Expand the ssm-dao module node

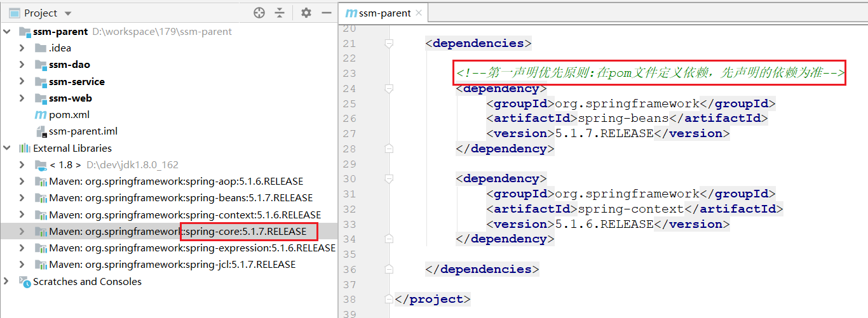click(22, 65)
